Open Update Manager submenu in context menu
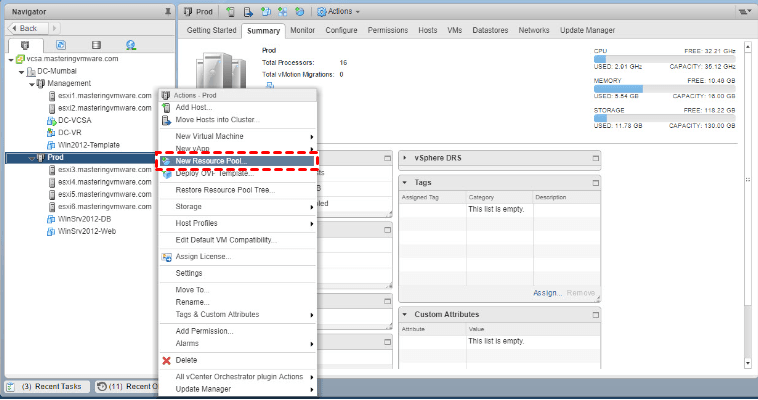 [x=238, y=389]
